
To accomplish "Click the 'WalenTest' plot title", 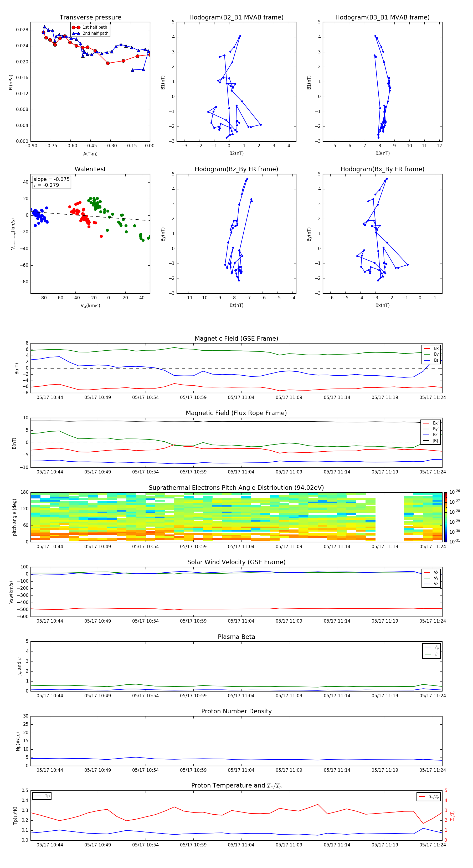I will tap(90, 169).
